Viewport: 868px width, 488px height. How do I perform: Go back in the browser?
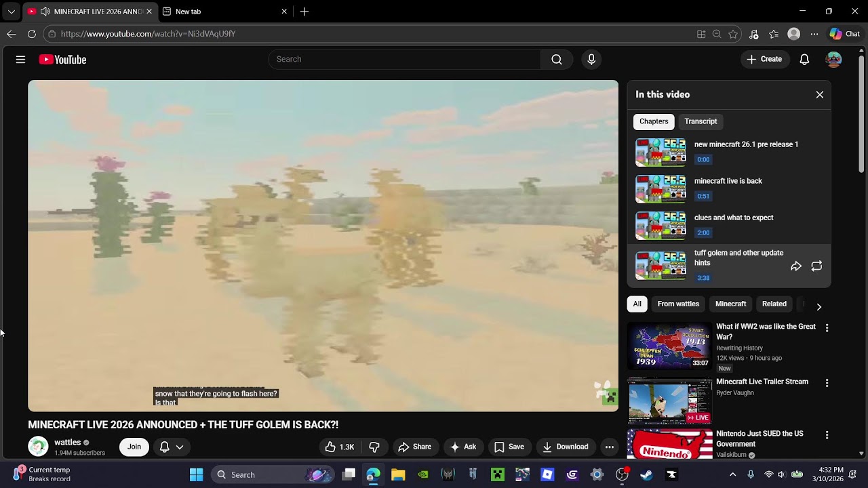click(x=12, y=34)
